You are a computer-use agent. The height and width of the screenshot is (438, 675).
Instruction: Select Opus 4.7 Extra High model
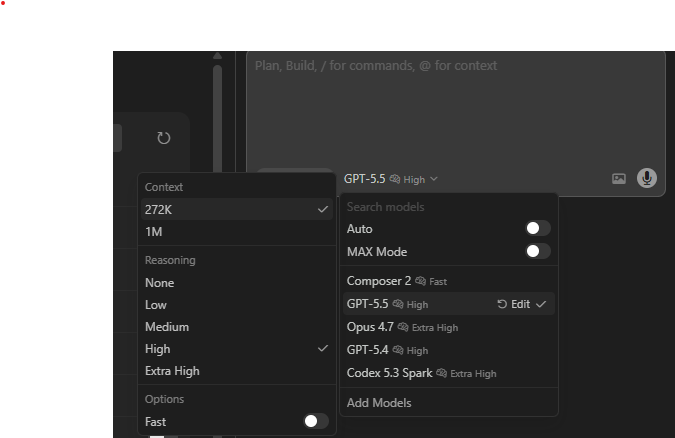click(449, 327)
